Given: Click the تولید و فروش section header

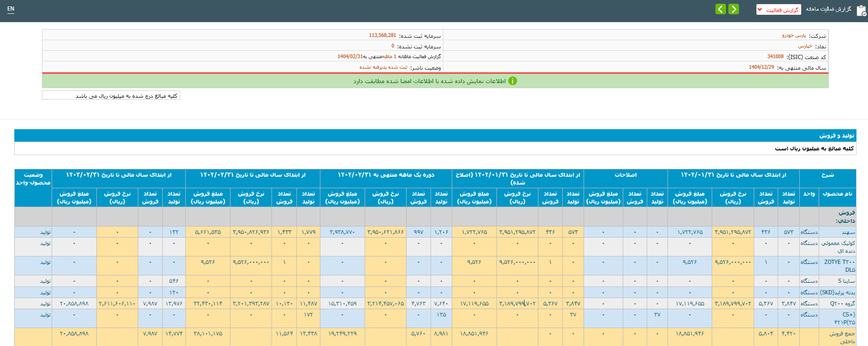Looking at the screenshot, I should [837, 136].
